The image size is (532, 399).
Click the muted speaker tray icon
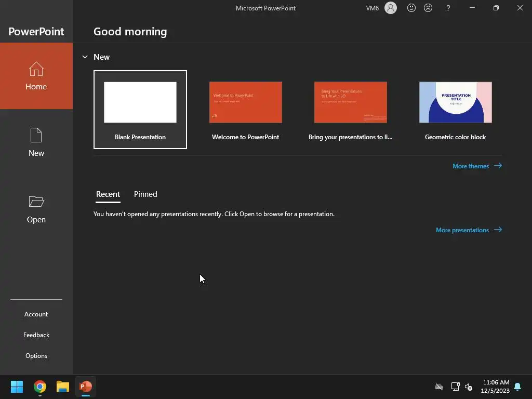coord(469,387)
